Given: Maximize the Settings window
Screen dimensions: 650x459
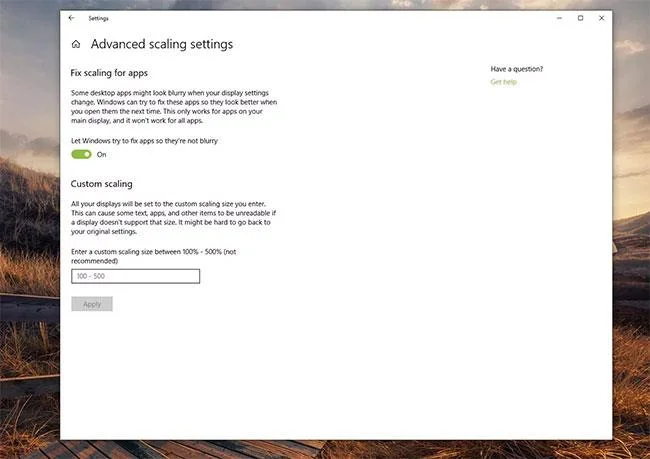Looking at the screenshot, I should (x=580, y=18).
